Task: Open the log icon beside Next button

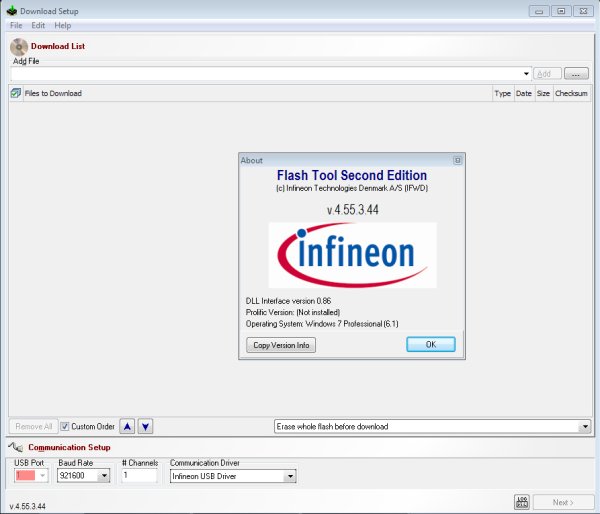Action: (x=522, y=502)
